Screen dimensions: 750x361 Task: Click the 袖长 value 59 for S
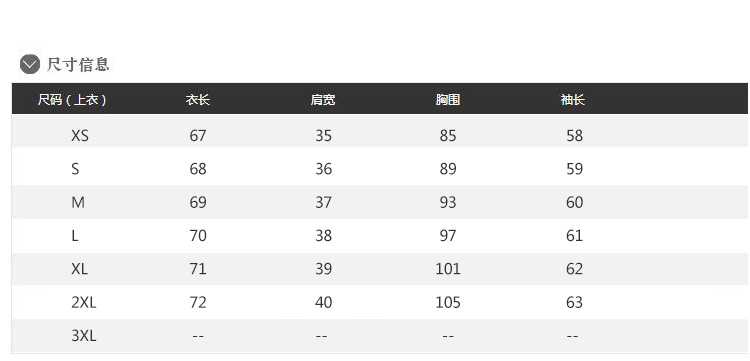click(x=574, y=169)
